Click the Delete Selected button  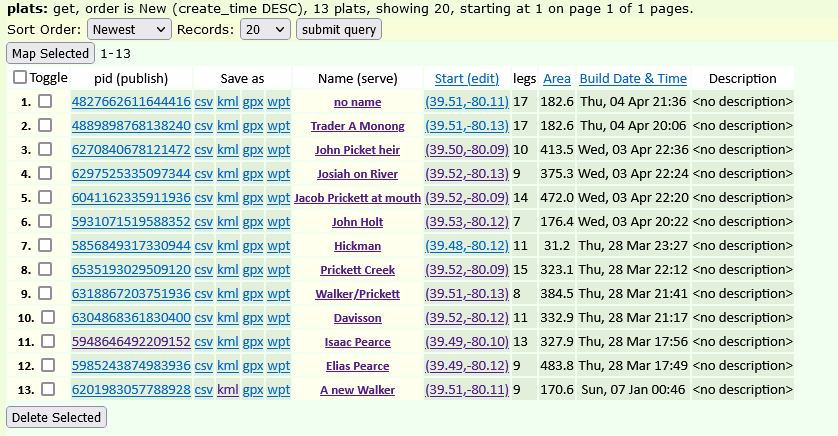coord(57,417)
